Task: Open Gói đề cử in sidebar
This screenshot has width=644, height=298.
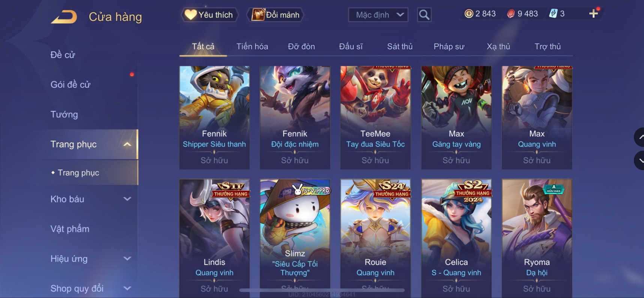Action: pyautogui.click(x=70, y=84)
